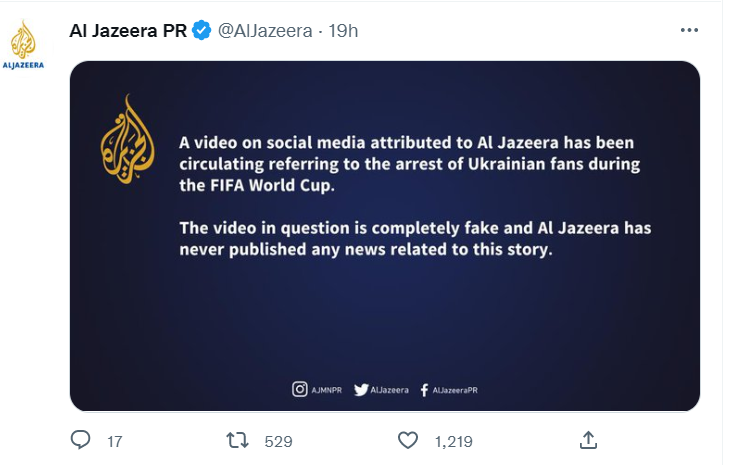Click the AlJazeeraPR Facebook label text
751x465 pixels.
(x=455, y=390)
